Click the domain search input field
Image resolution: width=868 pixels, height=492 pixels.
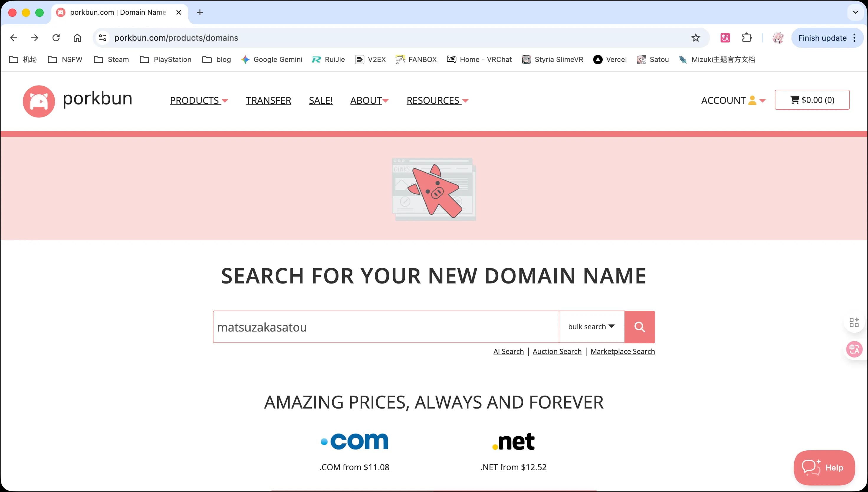(386, 327)
